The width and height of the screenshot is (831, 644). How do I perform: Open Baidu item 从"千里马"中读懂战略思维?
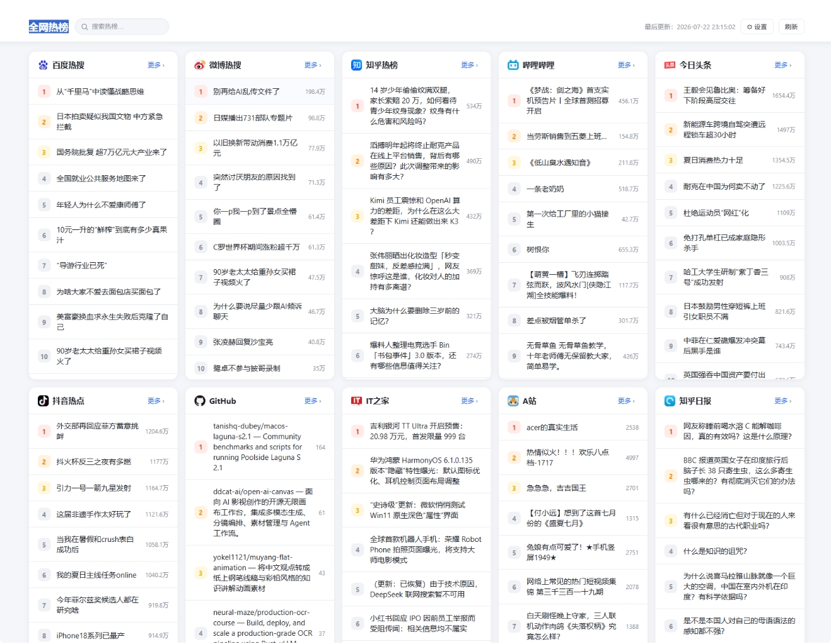point(103,91)
